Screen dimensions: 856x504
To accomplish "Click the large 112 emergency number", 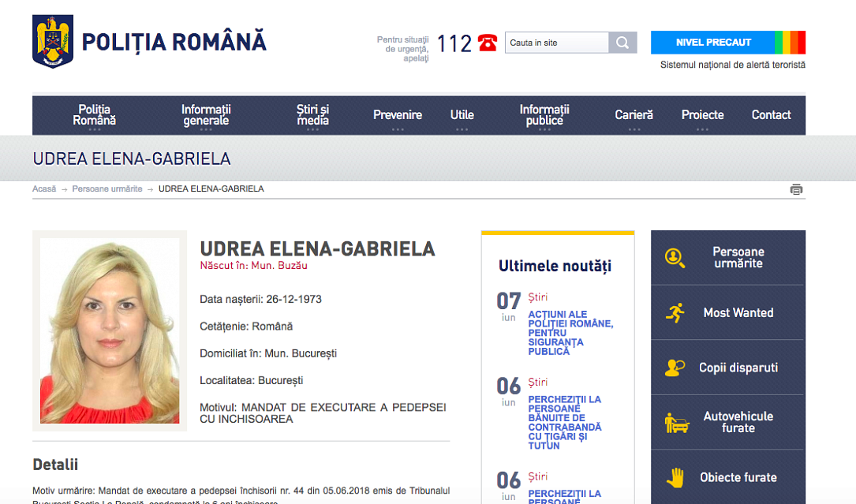I will 454,43.
